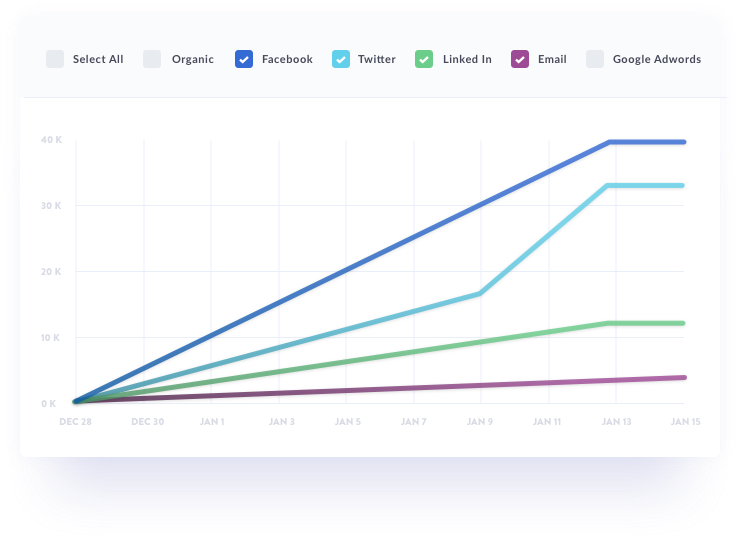Uncheck the purple Email checkbox
This screenshot has width=738, height=543.
tap(519, 59)
